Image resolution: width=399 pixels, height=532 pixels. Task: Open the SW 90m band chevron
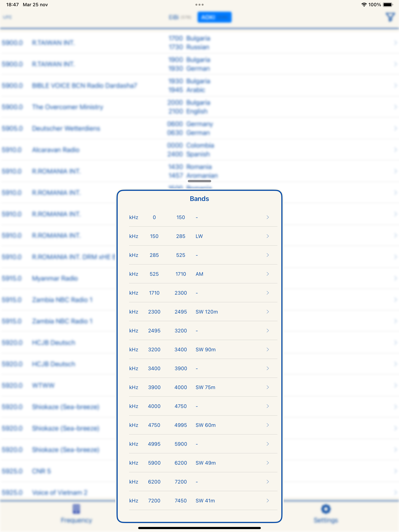(268, 350)
